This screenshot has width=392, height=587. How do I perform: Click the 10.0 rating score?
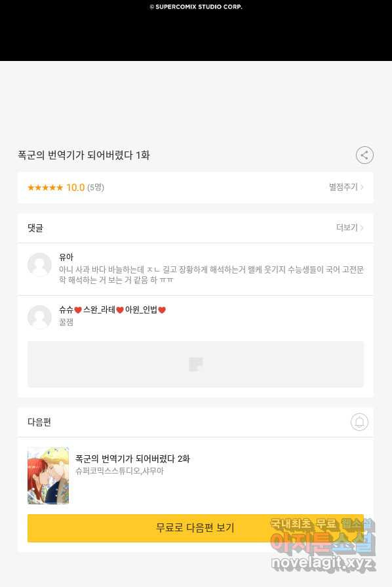pos(75,188)
